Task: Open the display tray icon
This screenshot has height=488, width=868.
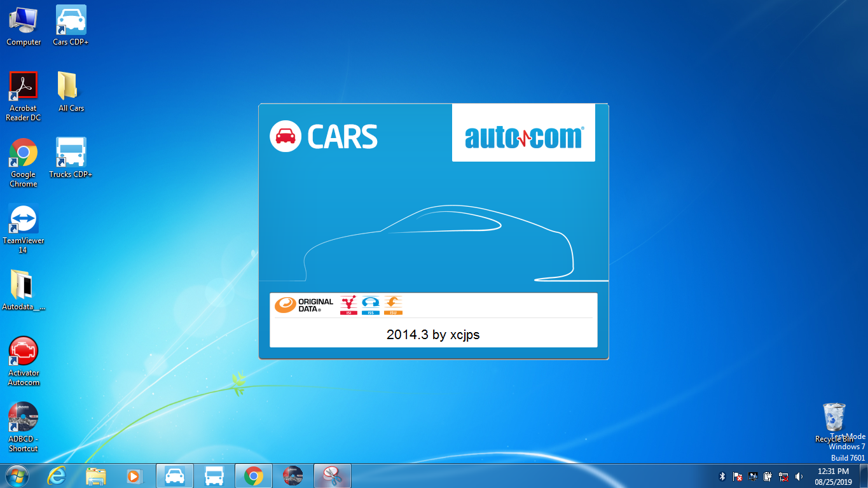Action: 753,477
